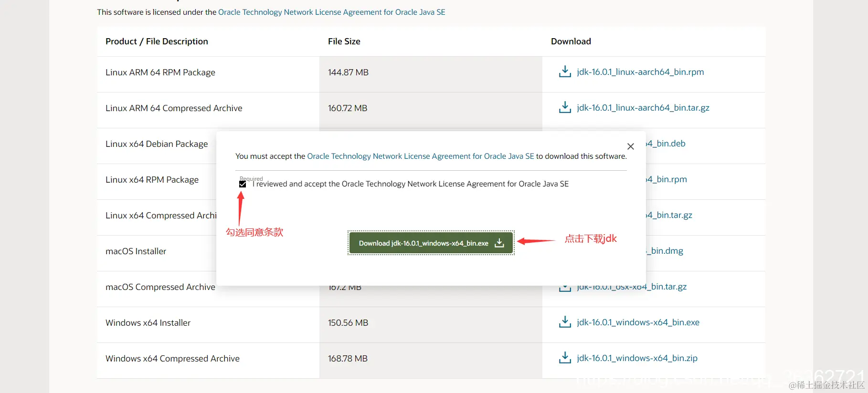Select 'Linux x64 Debian Package' text
This screenshot has width=868, height=393.
pyautogui.click(x=157, y=144)
